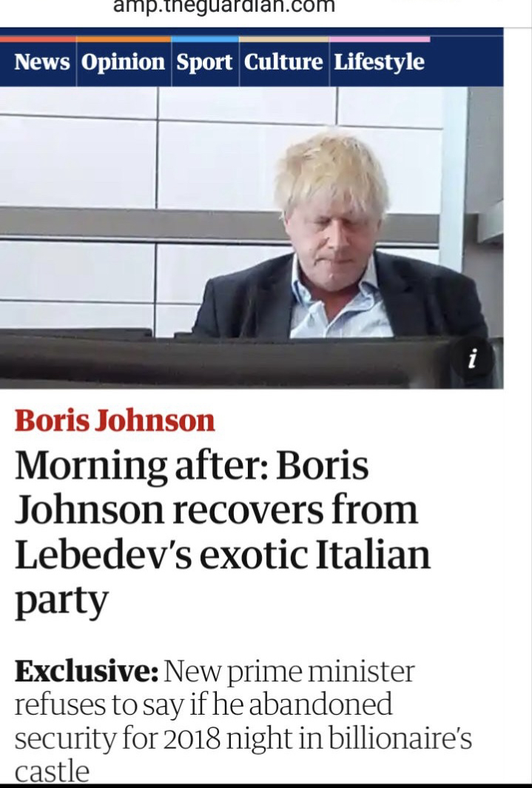Switch to the Opinion section
This screenshot has height=788, width=532.
coord(124,62)
